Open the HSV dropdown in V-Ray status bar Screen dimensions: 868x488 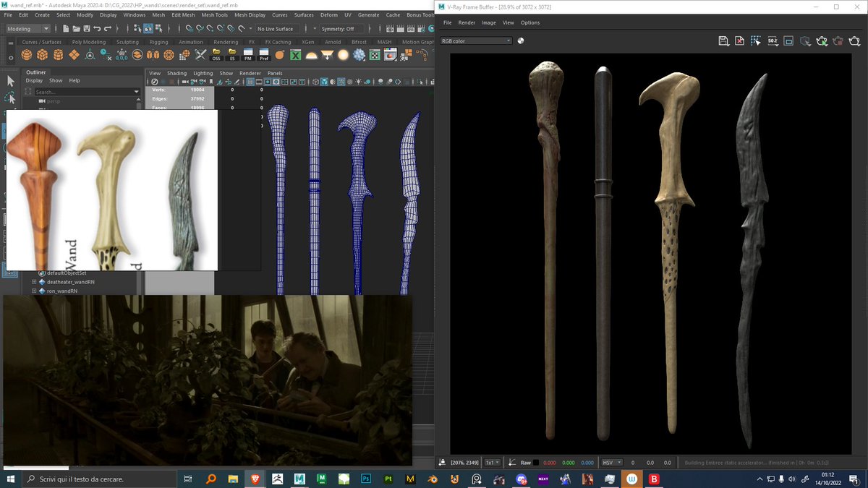click(x=611, y=463)
